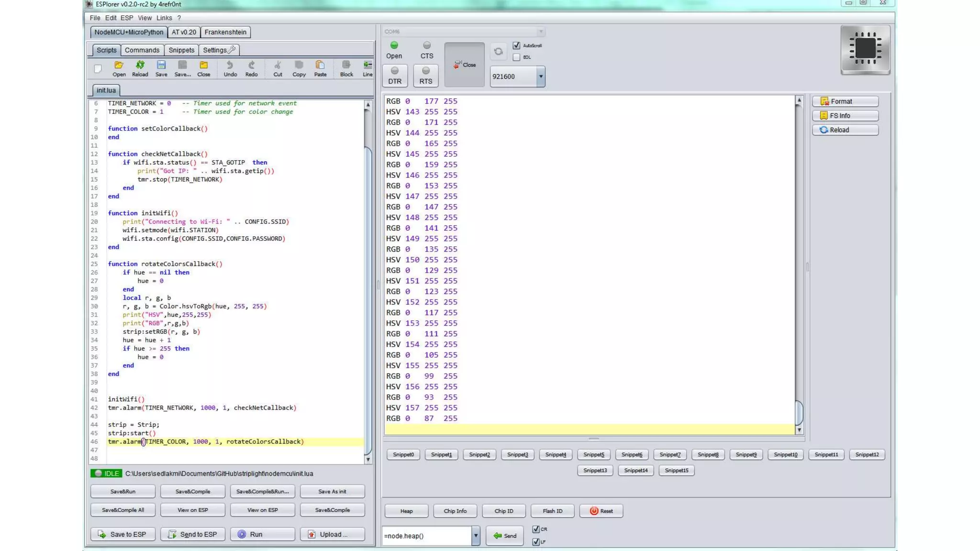Click the Upload button
The width and height of the screenshot is (980, 551).
coord(332,534)
